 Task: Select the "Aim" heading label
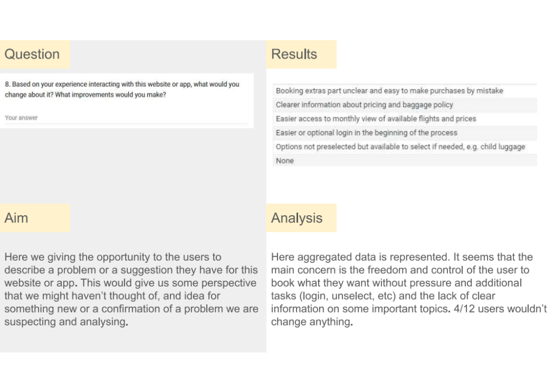click(16, 218)
